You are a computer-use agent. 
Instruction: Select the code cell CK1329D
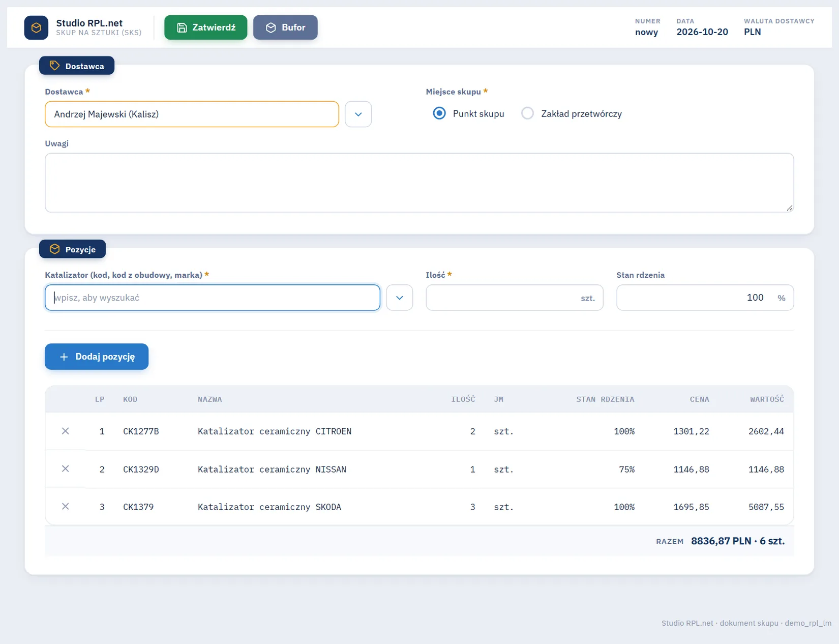141,470
